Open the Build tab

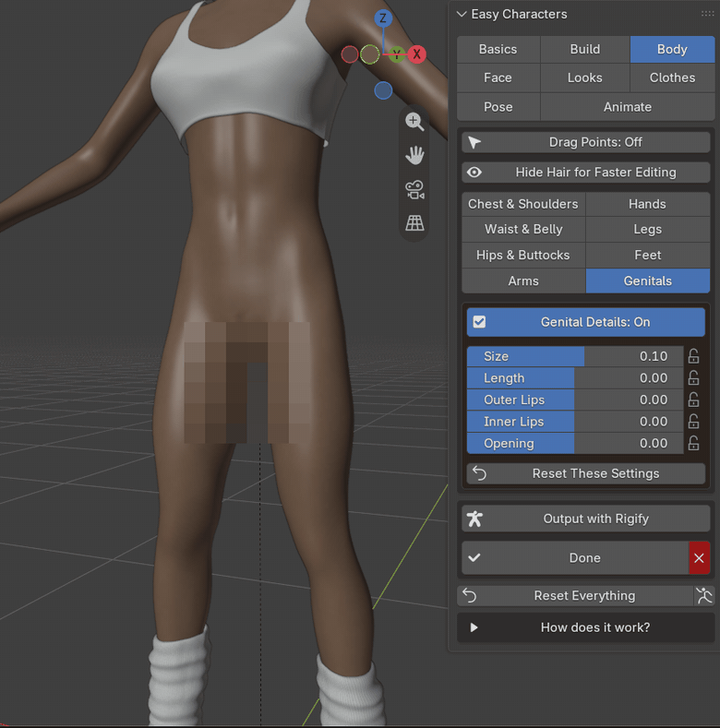[x=585, y=49]
